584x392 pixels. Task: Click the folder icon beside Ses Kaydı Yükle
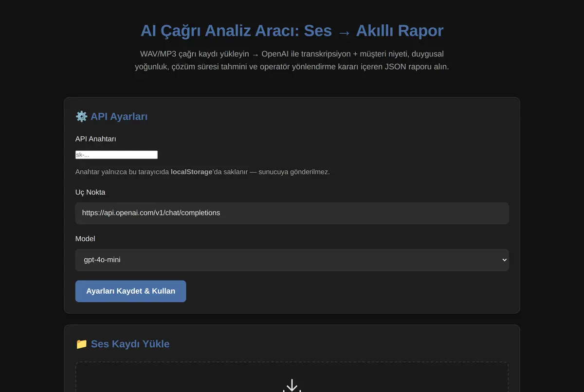point(81,344)
